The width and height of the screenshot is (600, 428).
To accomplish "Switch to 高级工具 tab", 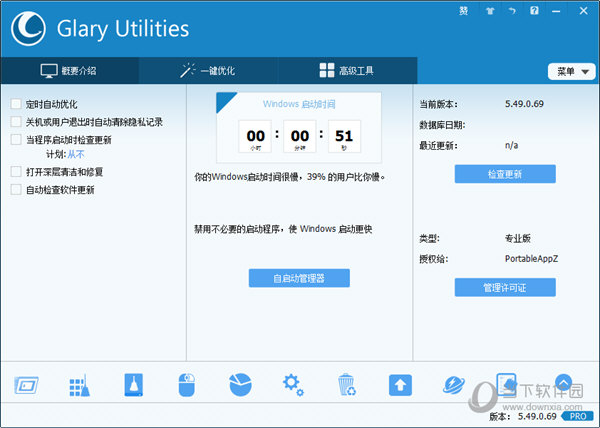I will point(347,71).
